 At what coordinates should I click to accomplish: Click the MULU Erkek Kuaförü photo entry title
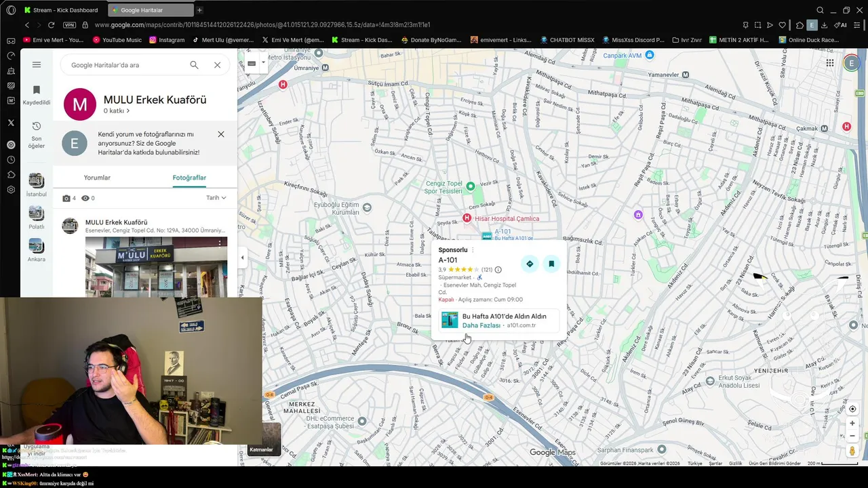pyautogui.click(x=116, y=222)
